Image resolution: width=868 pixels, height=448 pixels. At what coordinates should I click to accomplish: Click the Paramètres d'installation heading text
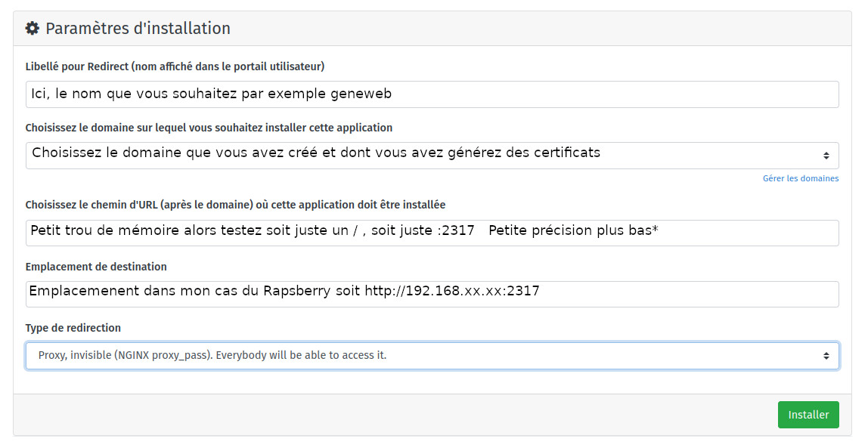tap(138, 29)
